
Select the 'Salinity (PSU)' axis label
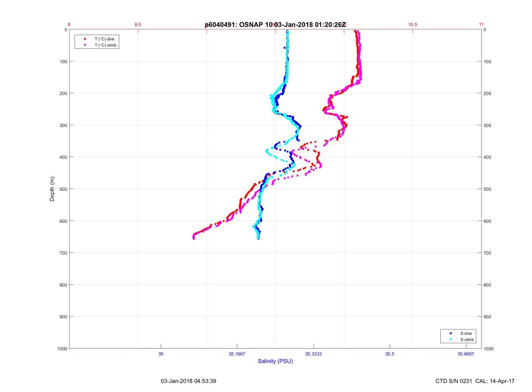[x=275, y=361]
